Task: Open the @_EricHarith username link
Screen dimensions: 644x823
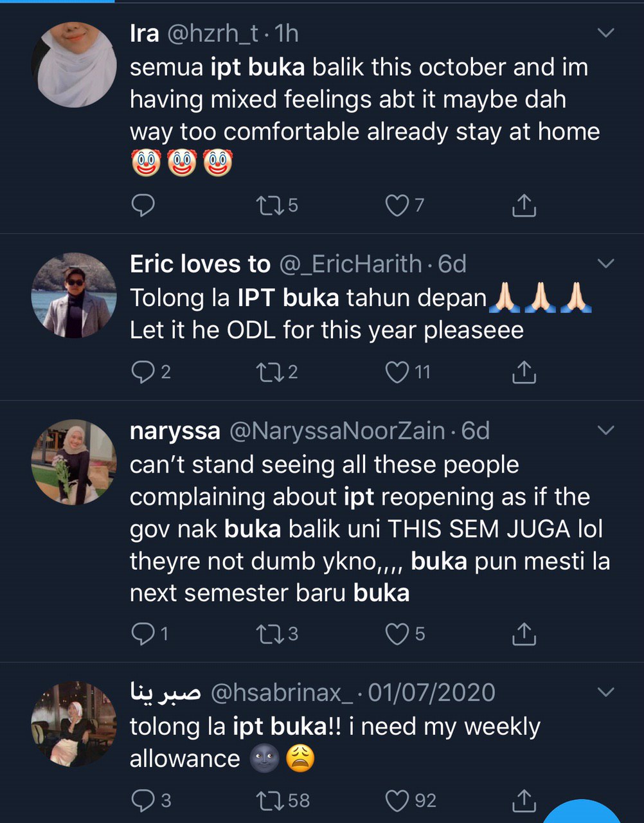Action: (350, 264)
